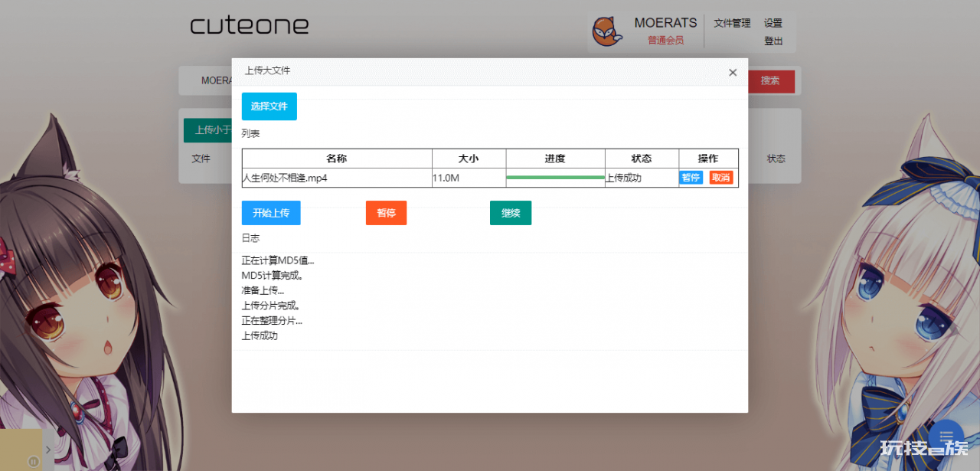The image size is (980, 471).
Task: Click the 列表 section label
Action: point(250,133)
